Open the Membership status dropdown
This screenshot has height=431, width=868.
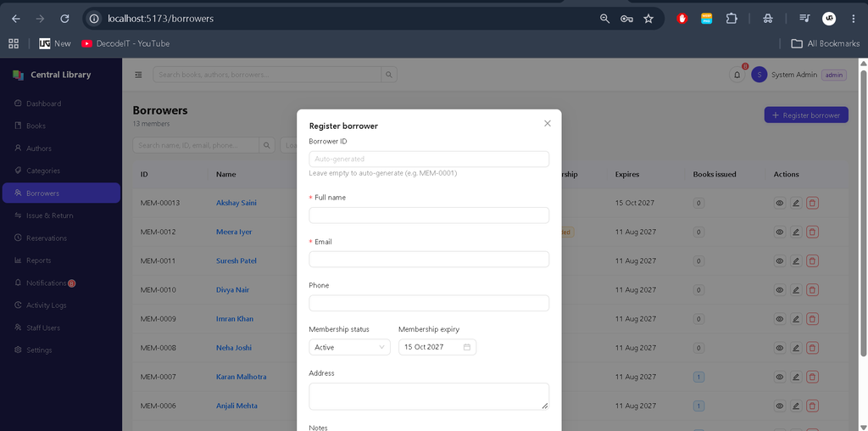click(x=349, y=347)
